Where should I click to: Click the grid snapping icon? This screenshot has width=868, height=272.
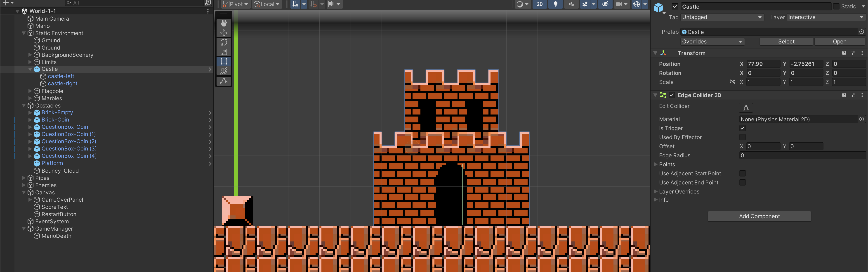[x=313, y=4]
